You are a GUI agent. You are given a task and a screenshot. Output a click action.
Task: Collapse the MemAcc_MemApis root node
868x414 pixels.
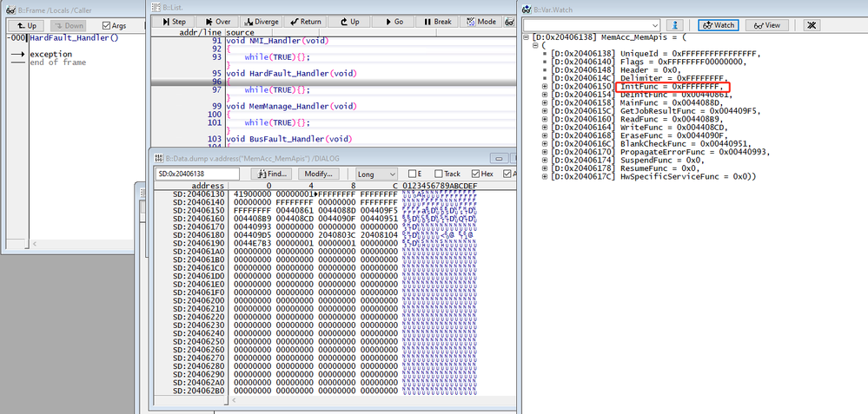point(526,37)
